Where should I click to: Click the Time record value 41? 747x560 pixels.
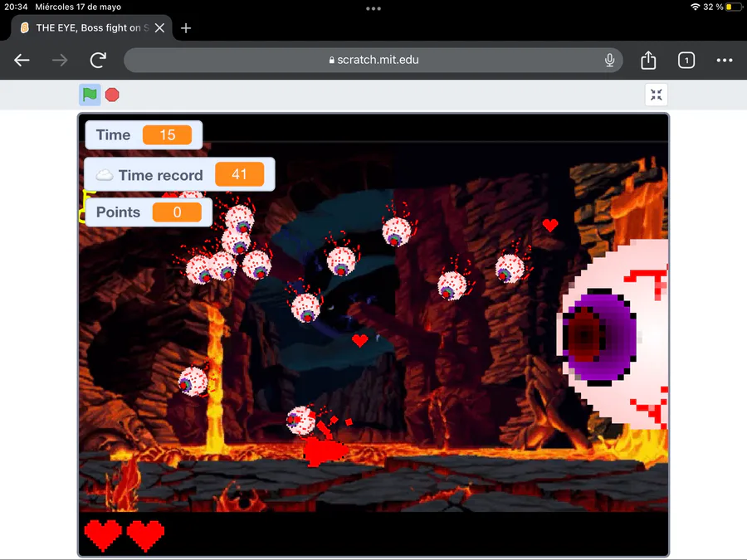click(239, 174)
